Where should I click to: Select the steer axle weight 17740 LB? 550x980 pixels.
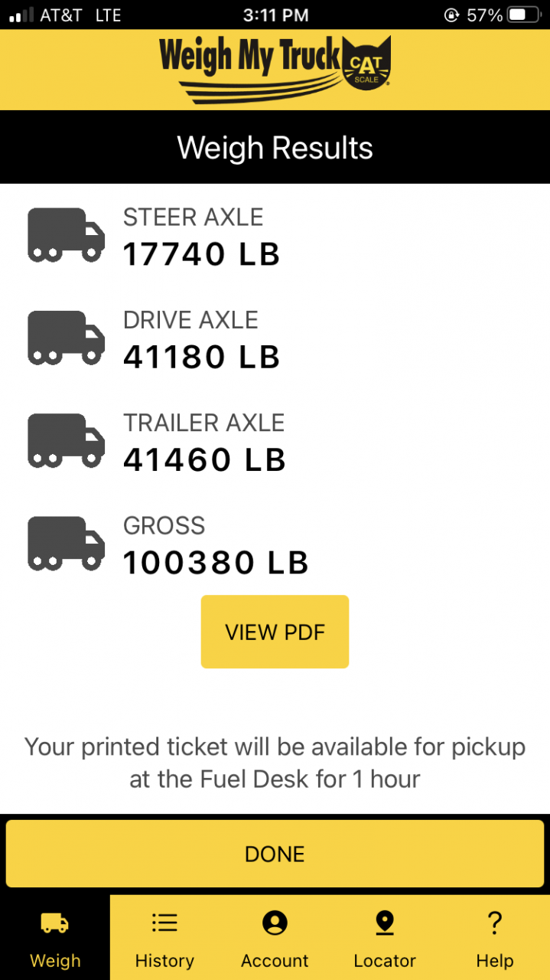click(201, 254)
